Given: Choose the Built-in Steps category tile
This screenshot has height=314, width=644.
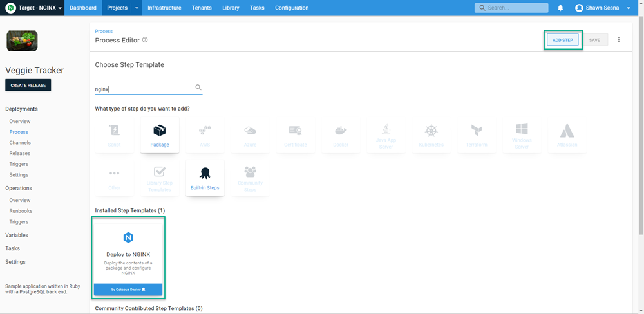Looking at the screenshot, I should coord(205,177).
